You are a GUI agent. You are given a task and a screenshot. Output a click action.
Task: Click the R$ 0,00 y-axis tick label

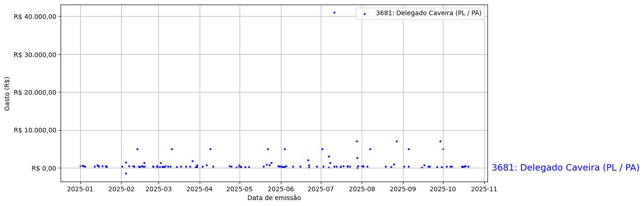tap(44, 168)
